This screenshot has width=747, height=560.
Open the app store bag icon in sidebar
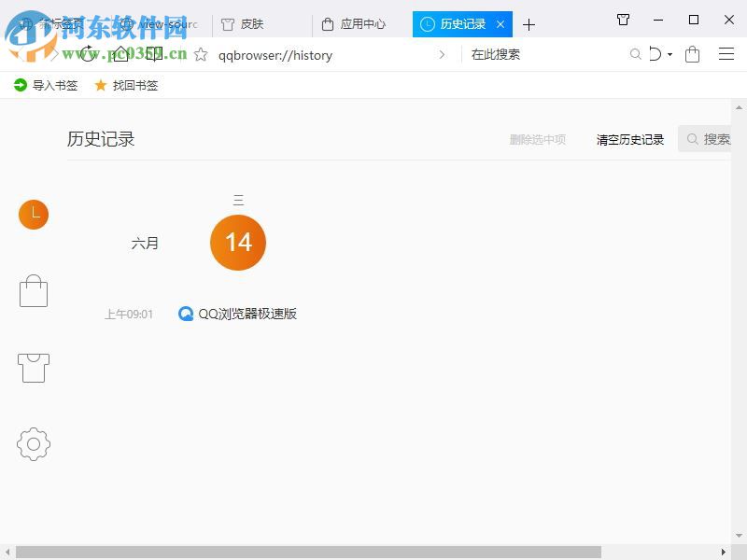click(34, 290)
